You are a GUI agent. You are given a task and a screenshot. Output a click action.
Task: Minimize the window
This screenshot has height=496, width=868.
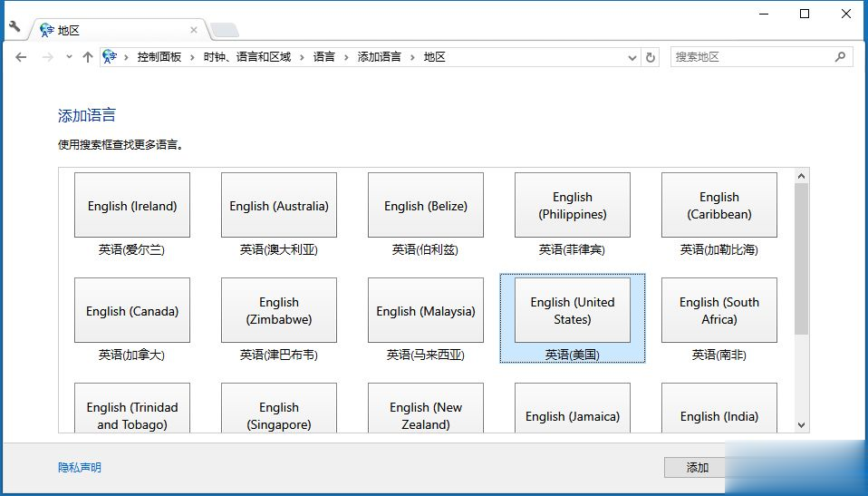(764, 14)
